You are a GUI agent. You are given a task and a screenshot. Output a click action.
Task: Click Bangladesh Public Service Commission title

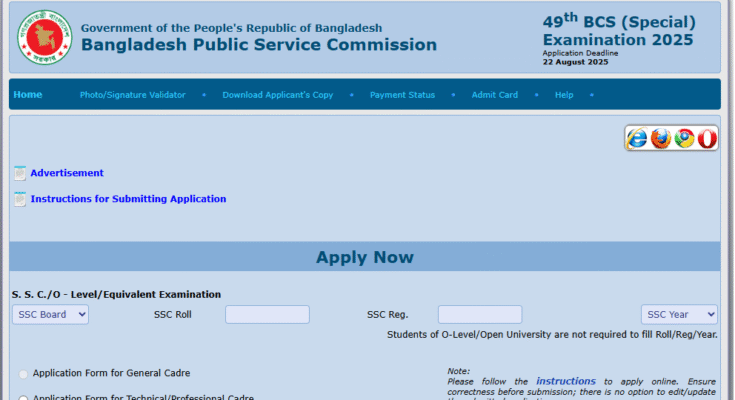click(x=259, y=45)
